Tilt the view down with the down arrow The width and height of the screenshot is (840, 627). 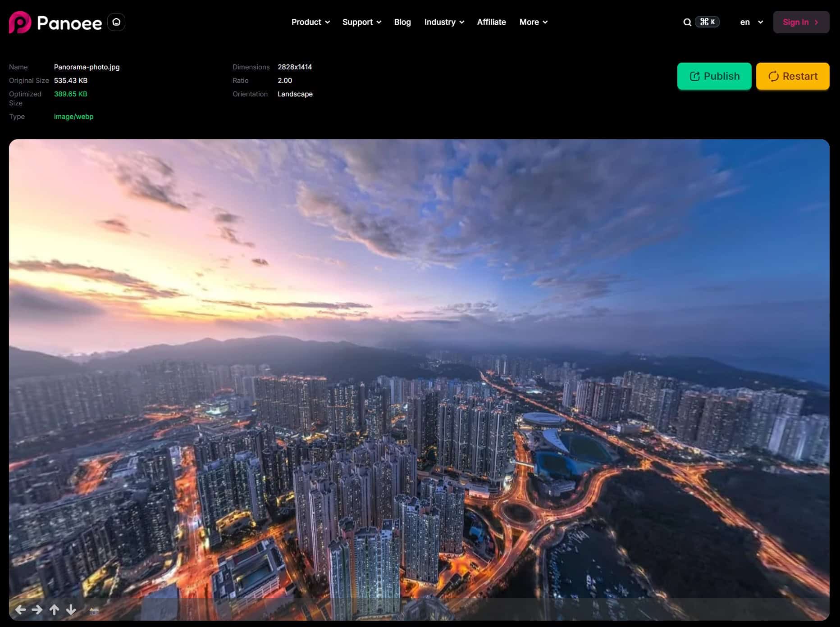point(71,610)
